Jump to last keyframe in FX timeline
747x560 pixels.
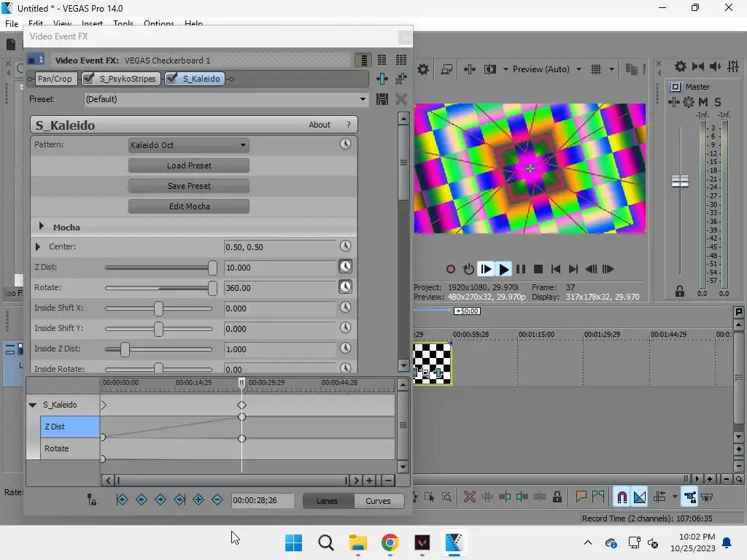click(x=179, y=499)
